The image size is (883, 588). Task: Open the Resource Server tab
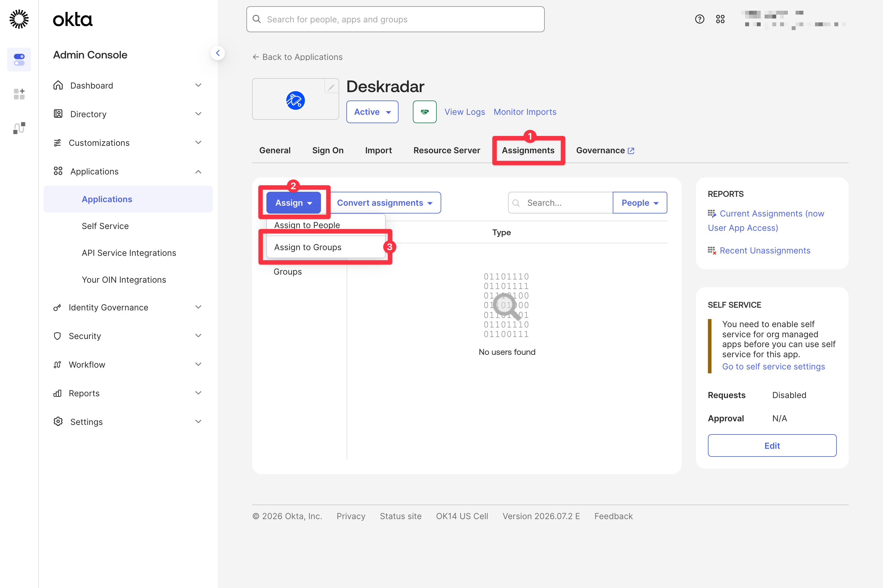pos(447,150)
